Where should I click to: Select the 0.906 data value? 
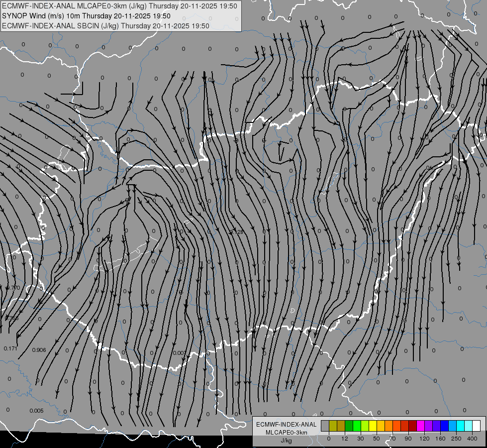point(39,350)
